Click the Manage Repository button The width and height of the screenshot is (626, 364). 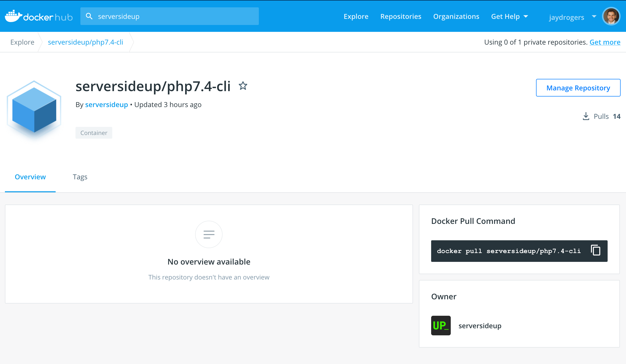click(x=578, y=88)
